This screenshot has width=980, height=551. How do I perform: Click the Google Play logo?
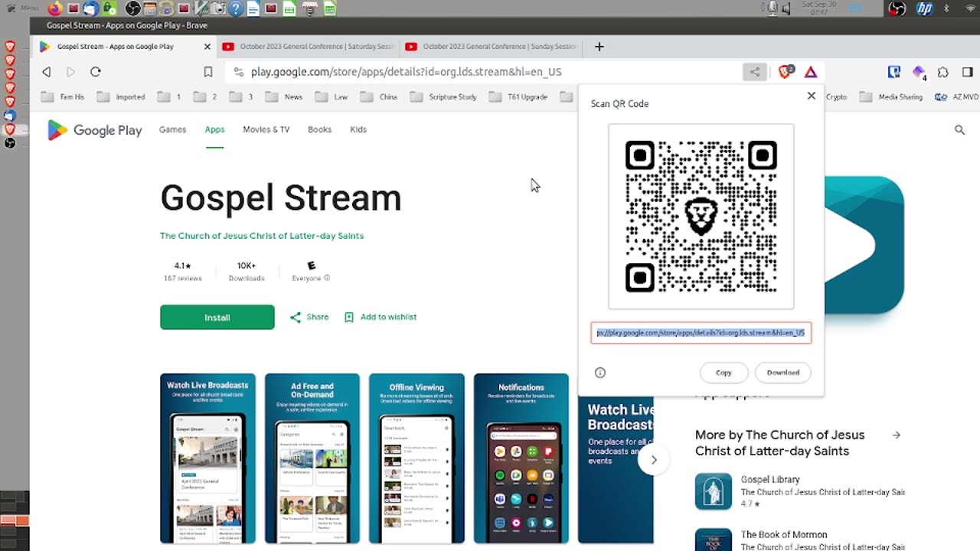click(x=94, y=130)
